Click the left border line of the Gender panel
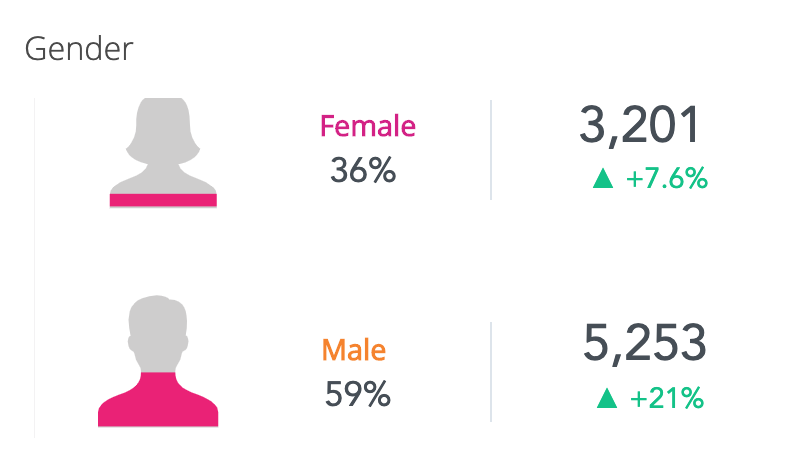 click(x=35, y=268)
